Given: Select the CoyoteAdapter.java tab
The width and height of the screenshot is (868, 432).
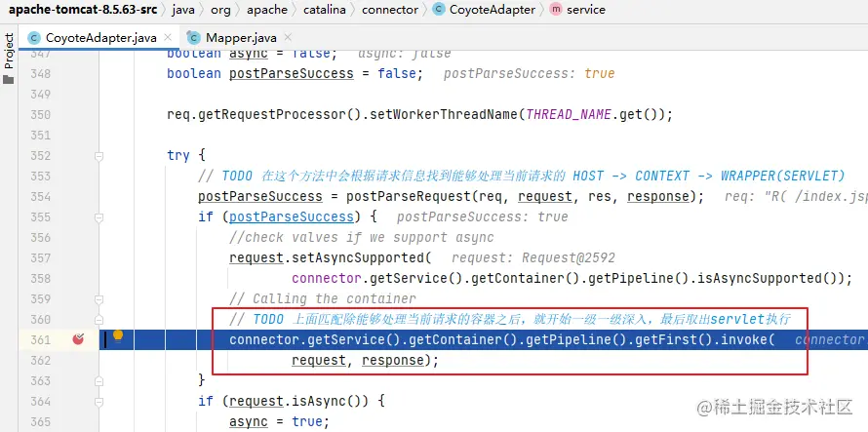Looking at the screenshot, I should tap(100, 38).
